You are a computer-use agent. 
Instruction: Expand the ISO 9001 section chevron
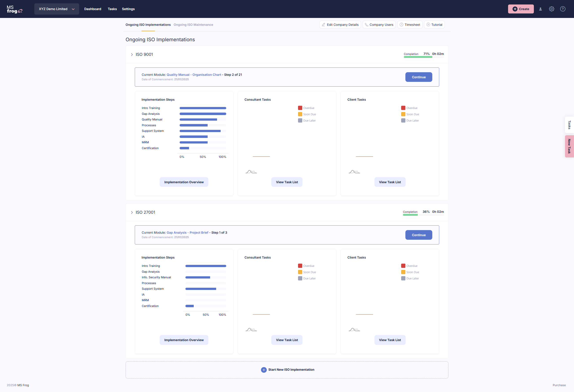point(132,54)
